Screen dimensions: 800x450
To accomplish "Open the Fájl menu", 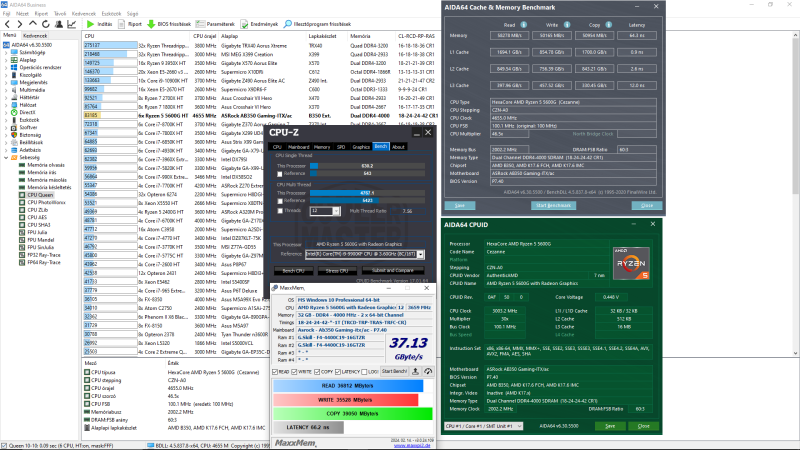I will tap(7, 14).
